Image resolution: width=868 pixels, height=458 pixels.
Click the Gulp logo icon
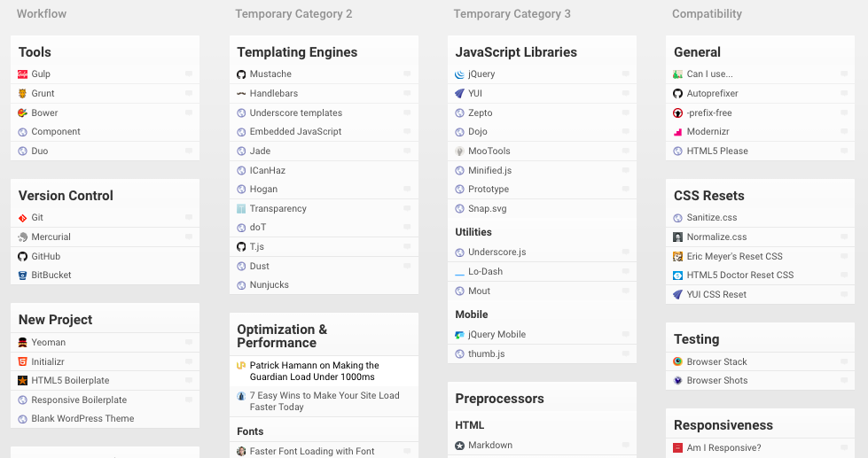(x=23, y=74)
